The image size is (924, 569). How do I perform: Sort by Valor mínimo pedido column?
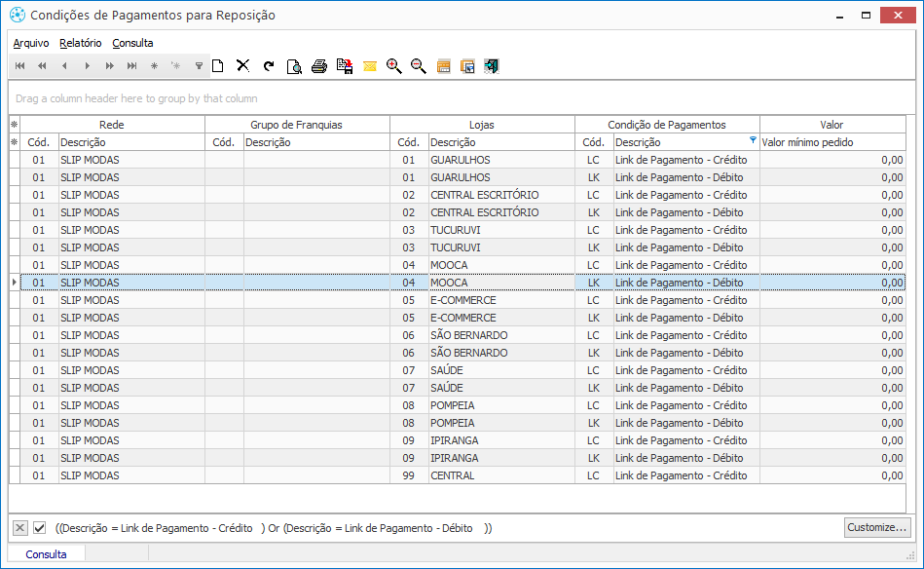click(x=832, y=142)
